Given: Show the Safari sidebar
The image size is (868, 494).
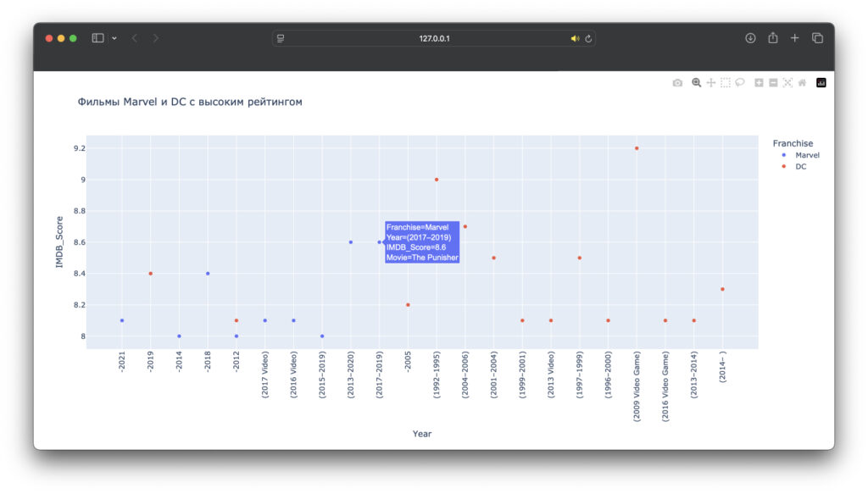Looking at the screenshot, I should [97, 38].
